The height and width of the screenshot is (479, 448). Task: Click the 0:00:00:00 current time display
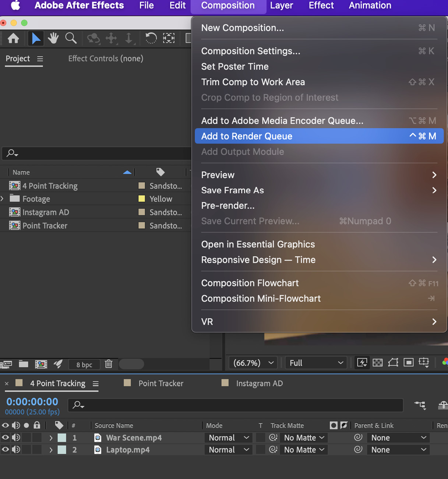[32, 401]
